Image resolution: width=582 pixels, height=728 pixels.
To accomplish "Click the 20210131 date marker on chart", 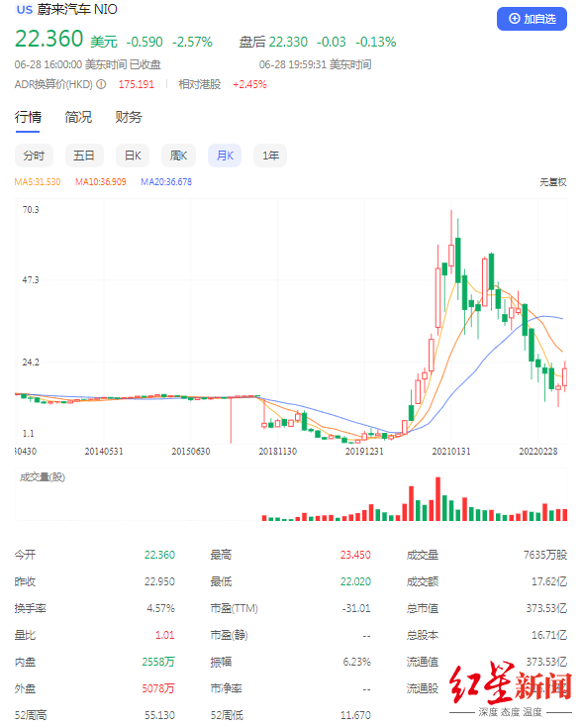I will point(451,452).
